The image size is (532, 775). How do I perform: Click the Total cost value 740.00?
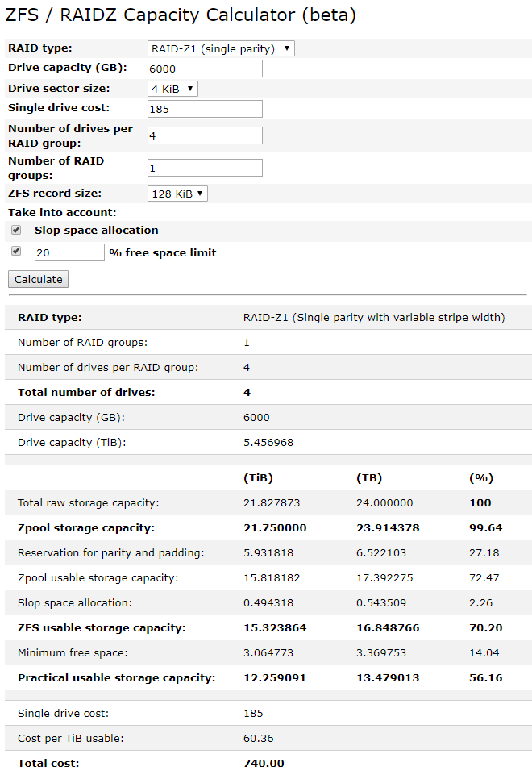[x=264, y=763]
